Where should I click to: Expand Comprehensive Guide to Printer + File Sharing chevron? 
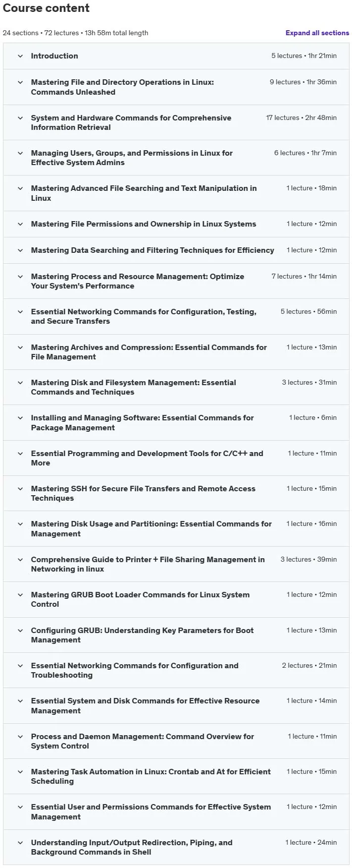(x=20, y=560)
